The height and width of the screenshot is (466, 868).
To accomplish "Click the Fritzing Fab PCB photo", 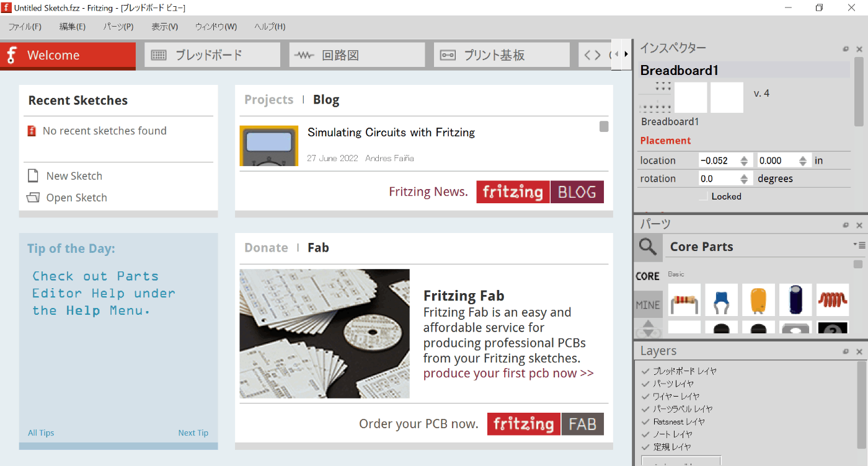I will click(325, 333).
